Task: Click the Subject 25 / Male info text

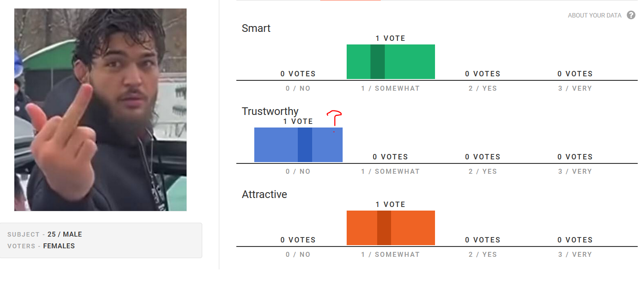Action: [45, 234]
